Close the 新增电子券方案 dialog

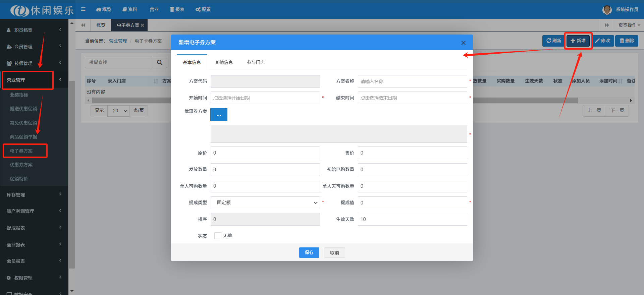(x=463, y=43)
